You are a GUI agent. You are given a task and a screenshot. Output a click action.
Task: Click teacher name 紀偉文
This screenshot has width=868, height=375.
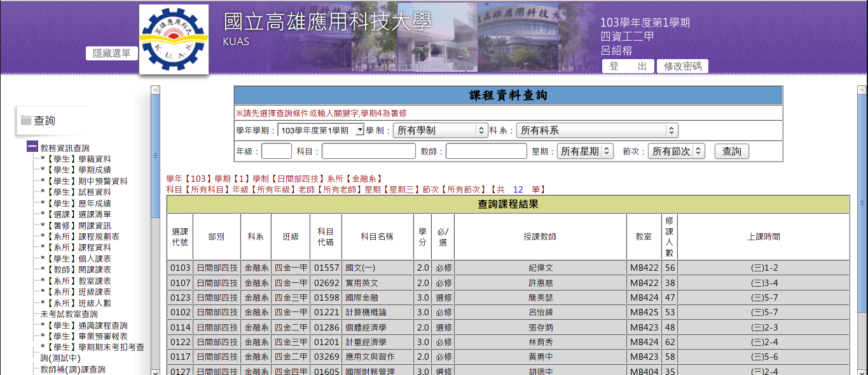pyautogui.click(x=541, y=268)
